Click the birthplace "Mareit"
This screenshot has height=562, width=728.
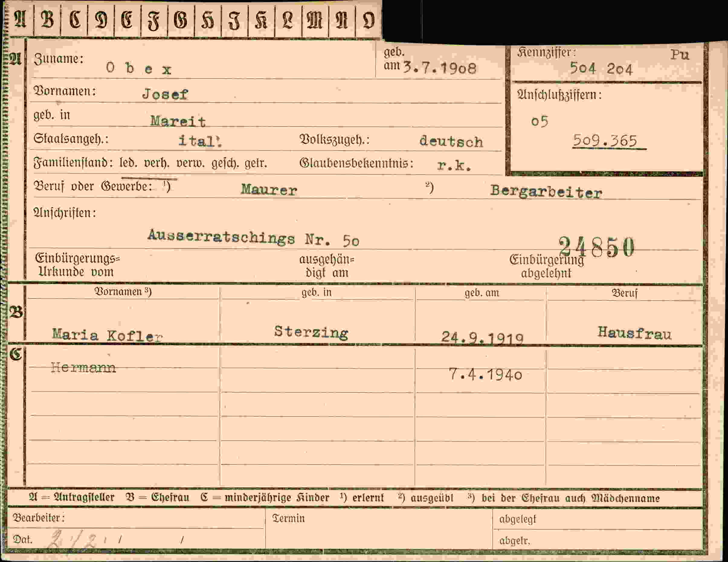point(178,121)
